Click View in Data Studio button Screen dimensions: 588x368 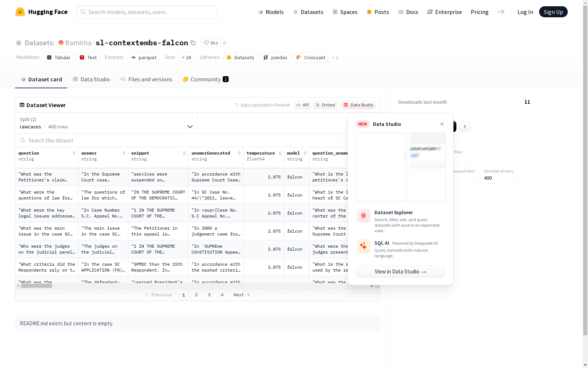click(401, 272)
